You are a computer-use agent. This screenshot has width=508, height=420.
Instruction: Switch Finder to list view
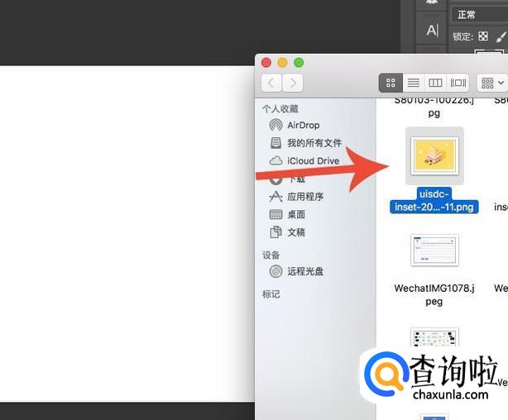[x=413, y=83]
